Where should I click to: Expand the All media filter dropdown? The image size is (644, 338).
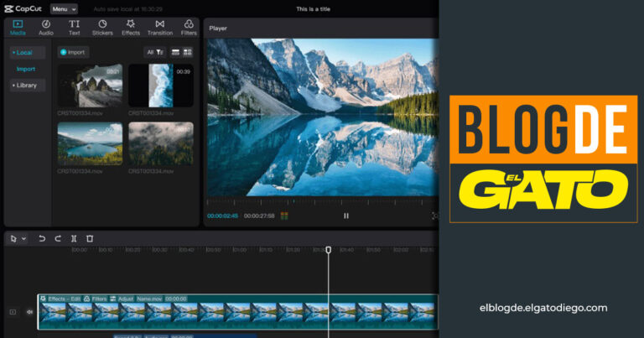coord(155,52)
